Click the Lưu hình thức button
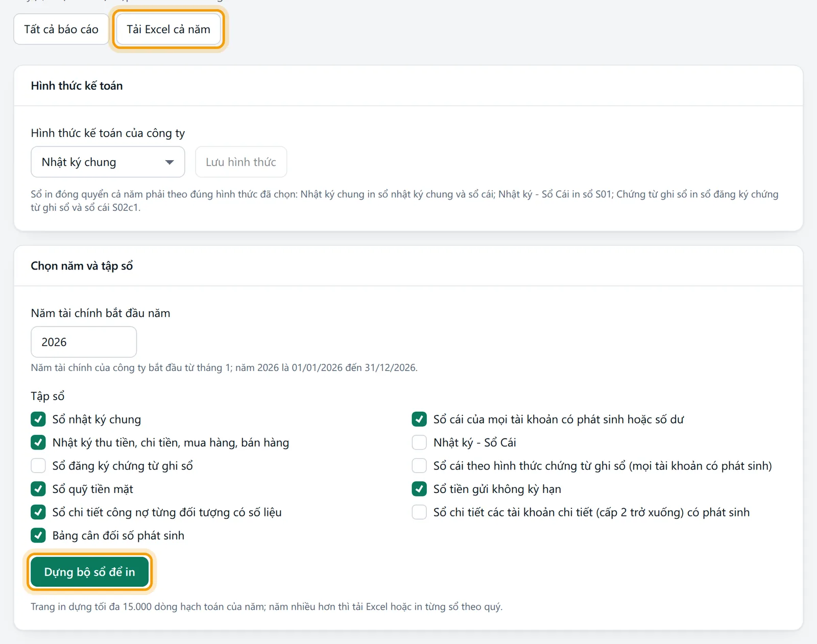This screenshot has width=817, height=644. pos(241,162)
